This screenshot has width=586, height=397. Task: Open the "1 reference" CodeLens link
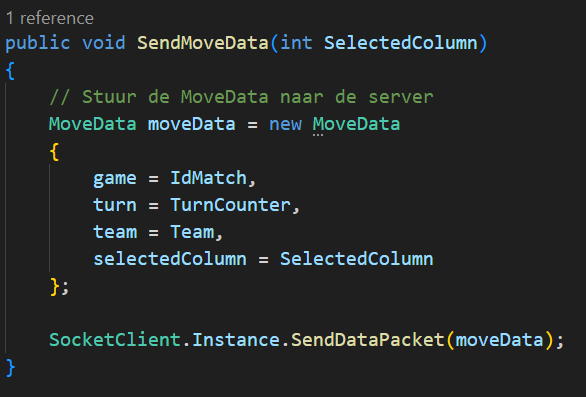tap(50, 18)
